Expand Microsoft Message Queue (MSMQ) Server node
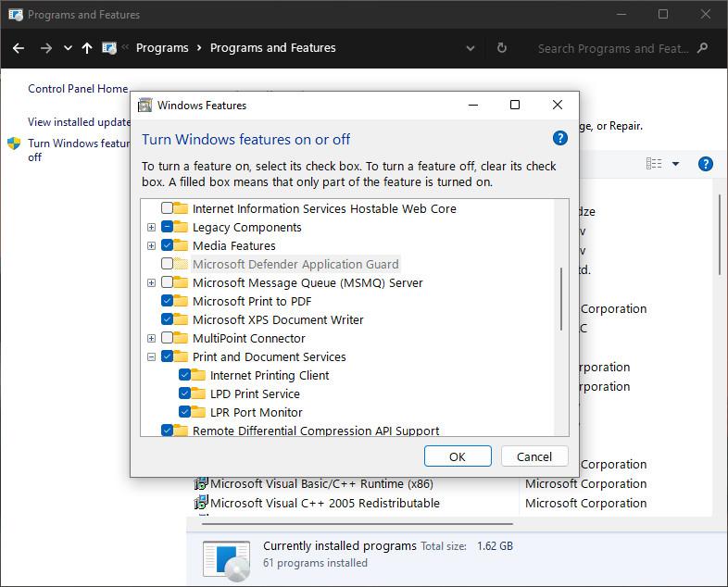This screenshot has width=728, height=587. [x=151, y=282]
